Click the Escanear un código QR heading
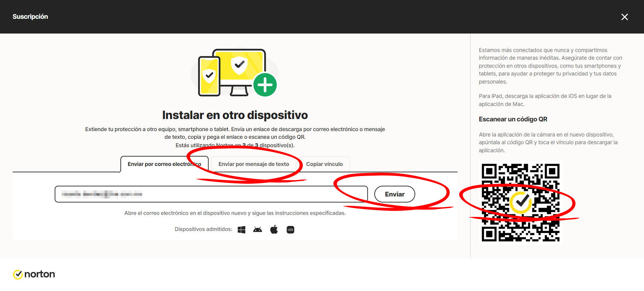This screenshot has height=291, width=644. click(513, 119)
